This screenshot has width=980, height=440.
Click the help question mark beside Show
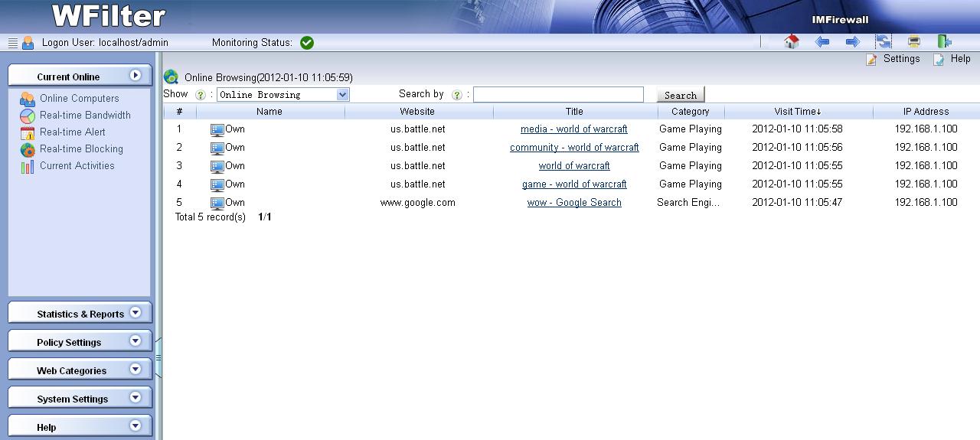pyautogui.click(x=201, y=95)
